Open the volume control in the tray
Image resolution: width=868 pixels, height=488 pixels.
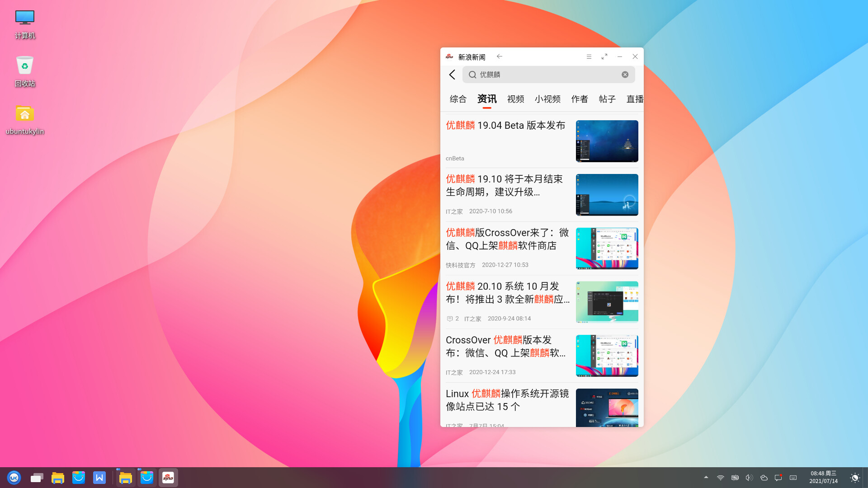pyautogui.click(x=749, y=478)
